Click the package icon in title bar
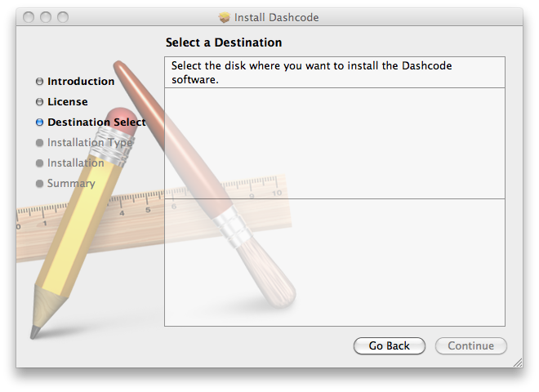 pyautogui.click(x=225, y=17)
